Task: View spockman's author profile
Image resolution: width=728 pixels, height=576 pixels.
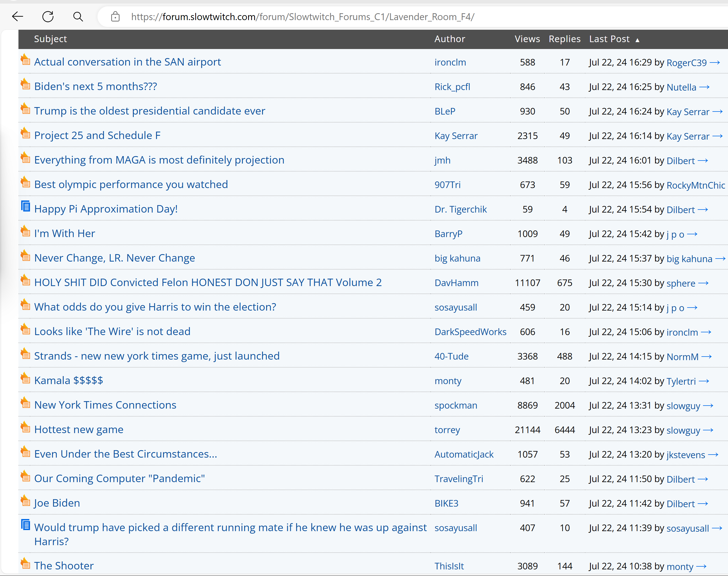Action: 456,405
